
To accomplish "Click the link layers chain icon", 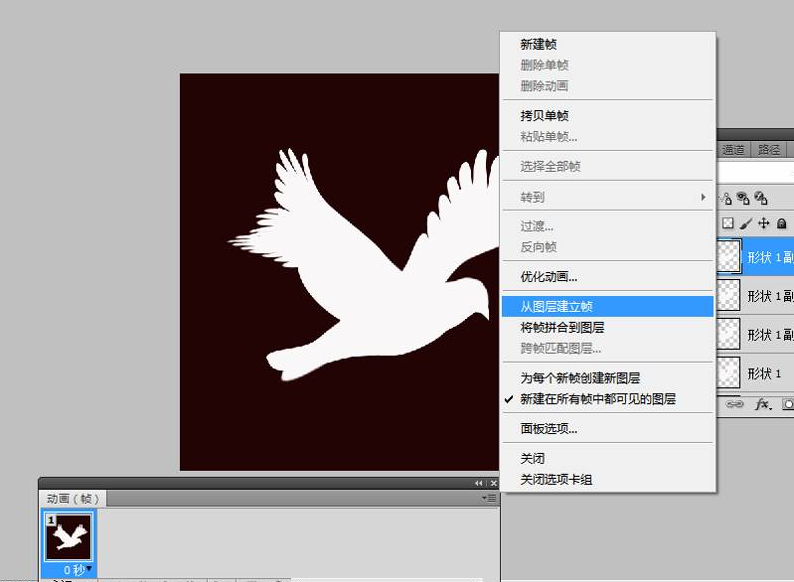I will click(734, 404).
